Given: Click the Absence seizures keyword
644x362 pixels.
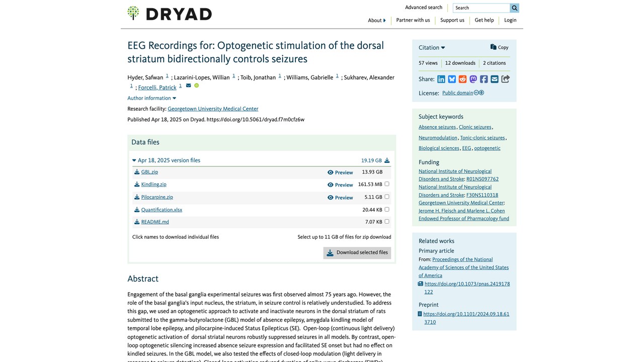Looking at the screenshot, I should coord(437,127).
